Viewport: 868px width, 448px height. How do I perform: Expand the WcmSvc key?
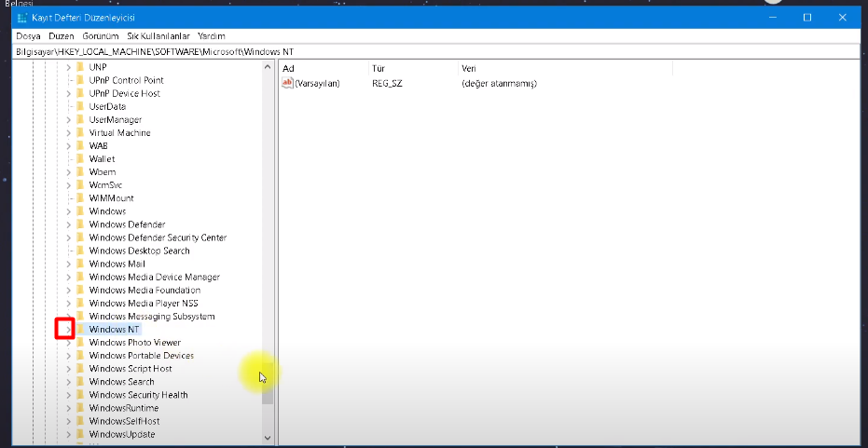[69, 185]
